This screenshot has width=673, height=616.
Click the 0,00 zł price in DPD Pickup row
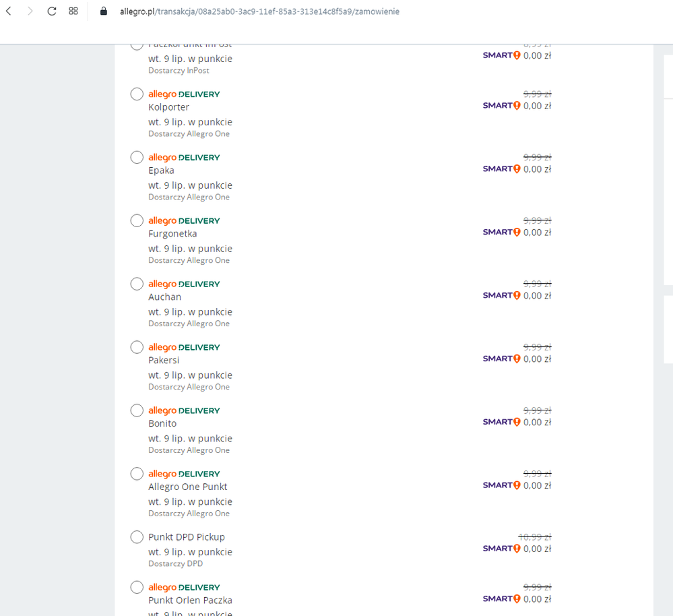(537, 549)
